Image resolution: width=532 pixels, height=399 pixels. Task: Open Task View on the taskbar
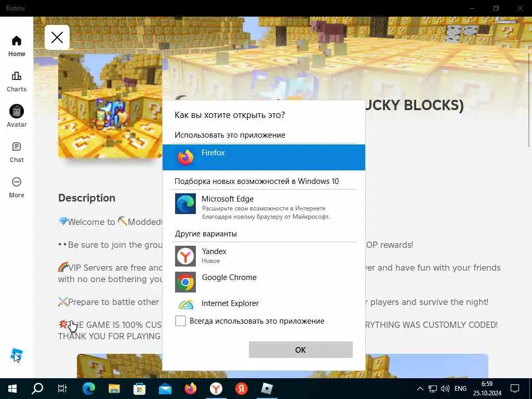point(62,389)
